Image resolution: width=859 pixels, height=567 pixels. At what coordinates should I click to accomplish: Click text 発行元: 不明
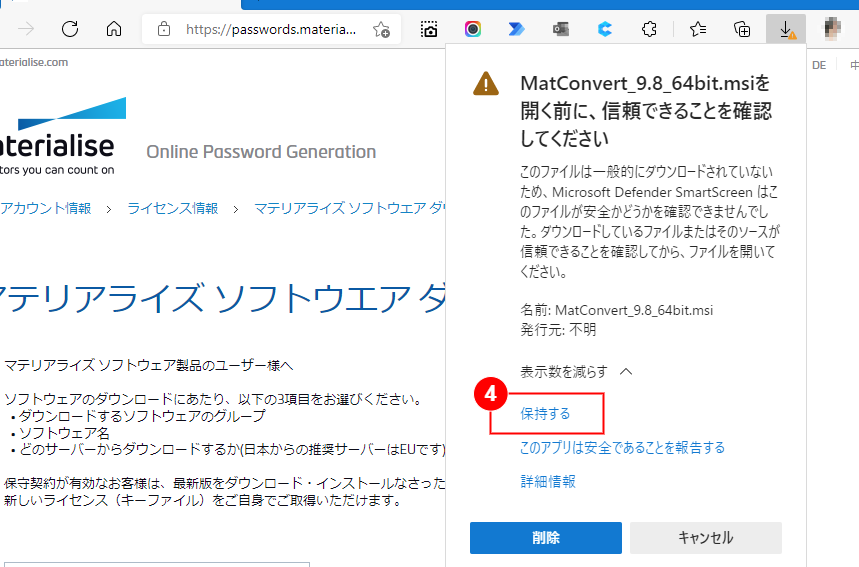tap(558, 330)
